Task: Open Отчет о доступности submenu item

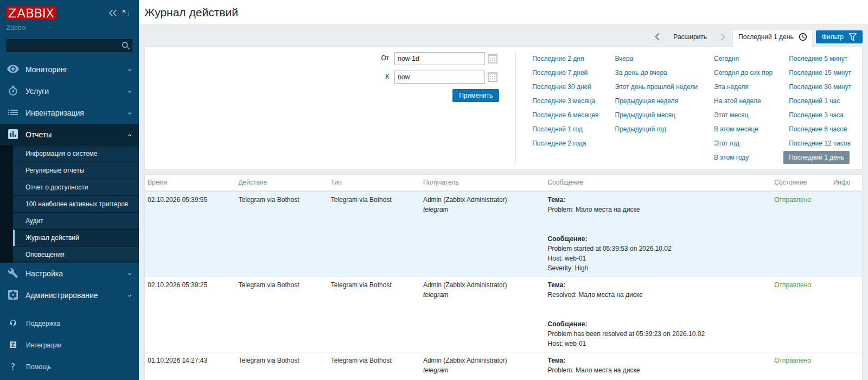Action: tap(76, 187)
